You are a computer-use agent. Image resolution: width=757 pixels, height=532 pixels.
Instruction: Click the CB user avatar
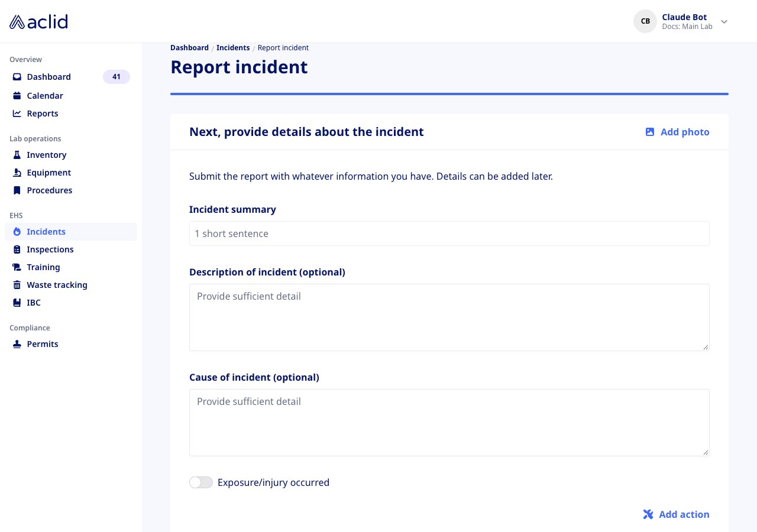pyautogui.click(x=645, y=21)
